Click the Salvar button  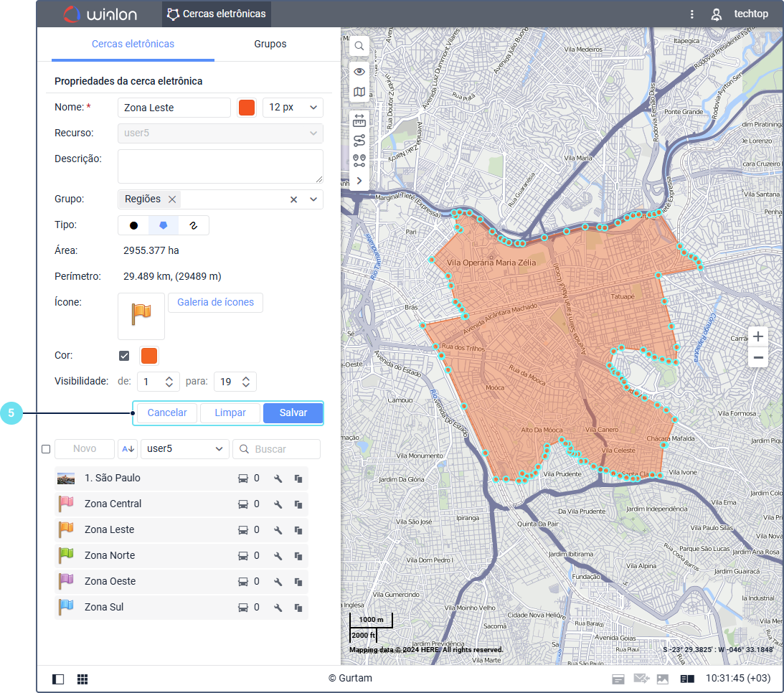point(293,412)
